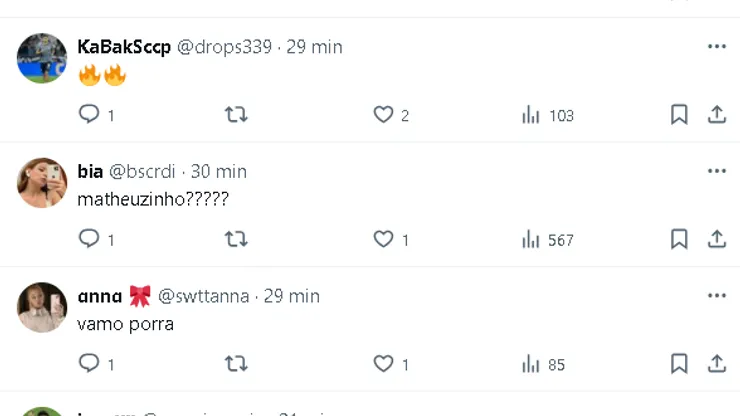
Task: Repost bia's matheuzinho tweet
Action: (x=236, y=239)
